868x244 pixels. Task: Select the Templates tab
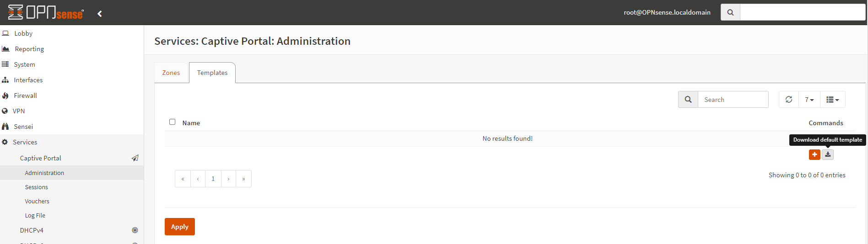coord(212,73)
